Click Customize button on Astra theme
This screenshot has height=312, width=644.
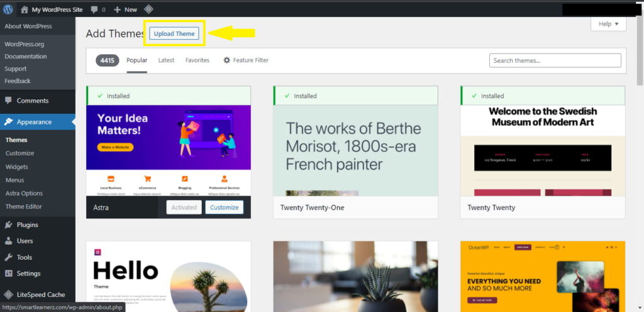coord(225,208)
